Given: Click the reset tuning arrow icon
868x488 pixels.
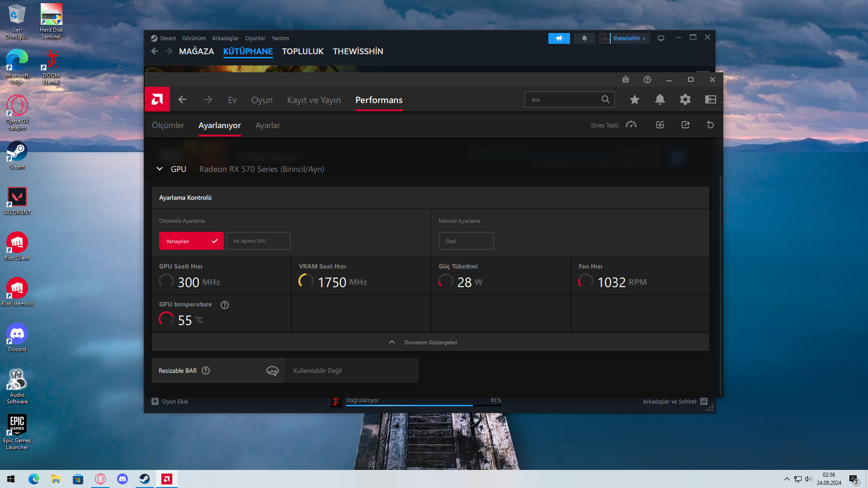Looking at the screenshot, I should click(710, 125).
